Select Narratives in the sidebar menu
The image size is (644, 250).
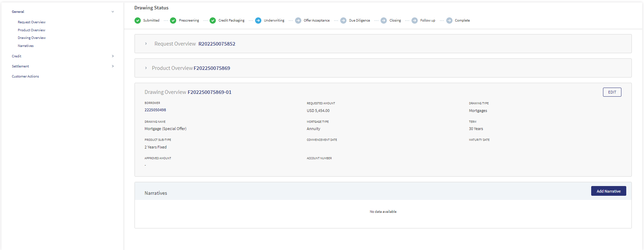coord(26,46)
